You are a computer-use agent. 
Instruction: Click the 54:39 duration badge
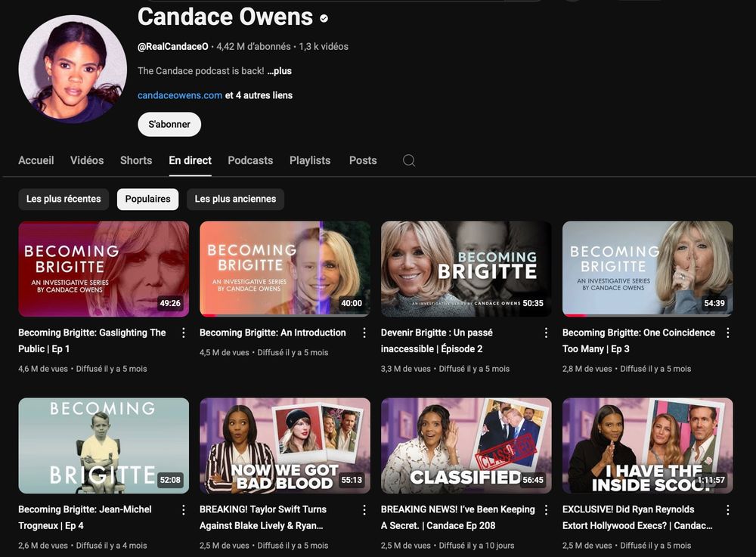[x=714, y=303]
